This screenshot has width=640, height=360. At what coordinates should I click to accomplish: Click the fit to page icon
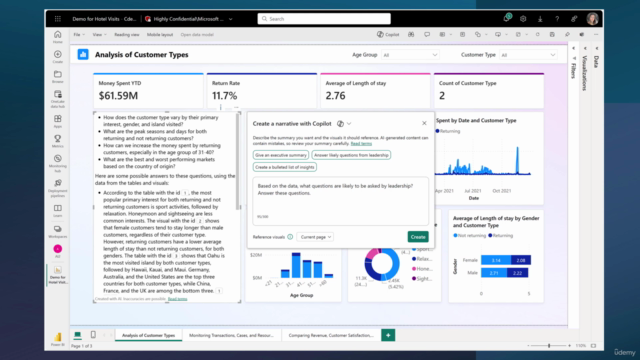[593, 346]
